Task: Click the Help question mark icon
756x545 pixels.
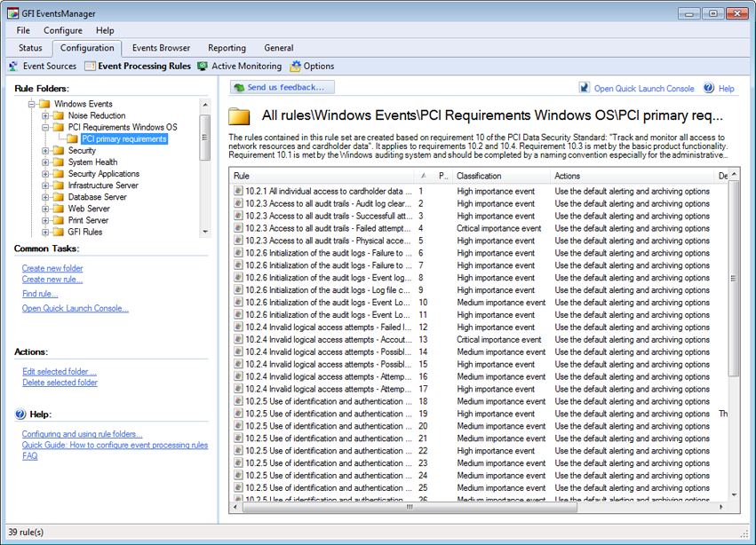Action: point(709,88)
